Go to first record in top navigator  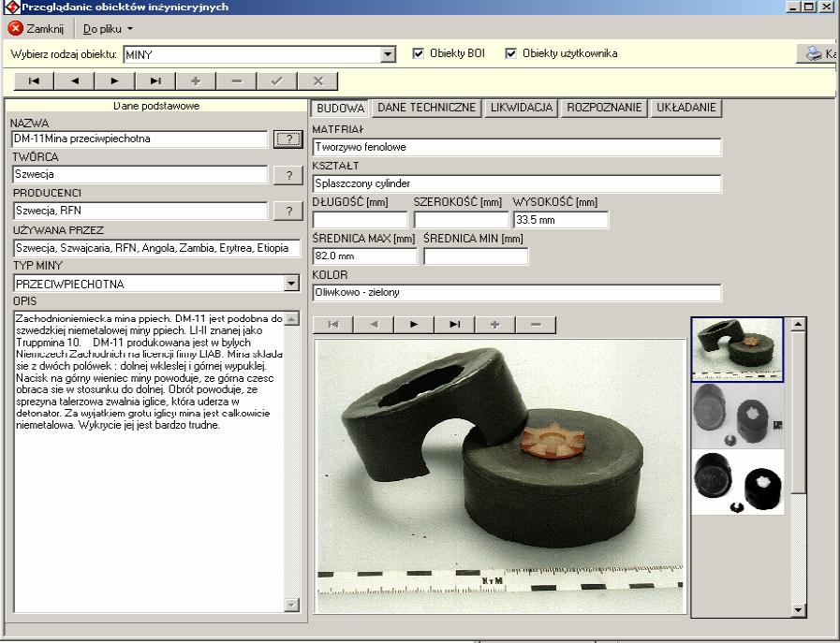point(34,80)
